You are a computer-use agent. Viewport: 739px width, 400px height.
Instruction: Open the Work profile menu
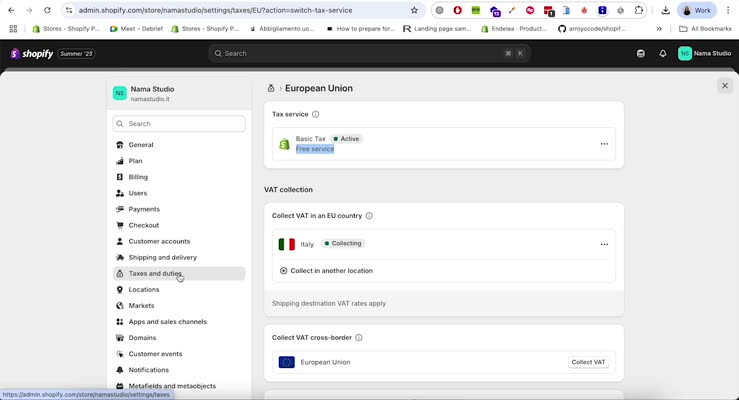coord(697,10)
